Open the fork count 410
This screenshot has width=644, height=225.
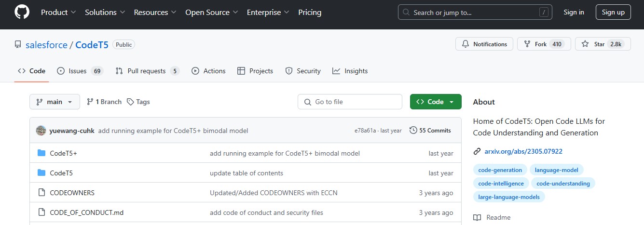[557, 44]
